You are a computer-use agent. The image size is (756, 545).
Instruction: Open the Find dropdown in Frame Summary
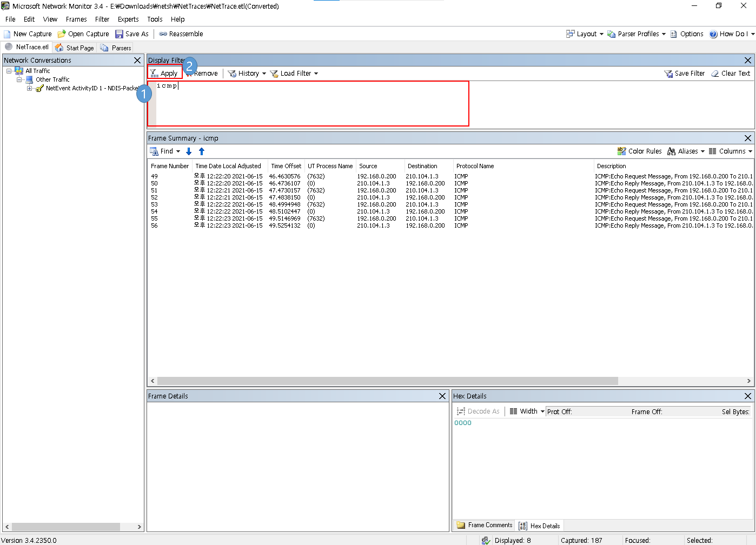[165, 151]
